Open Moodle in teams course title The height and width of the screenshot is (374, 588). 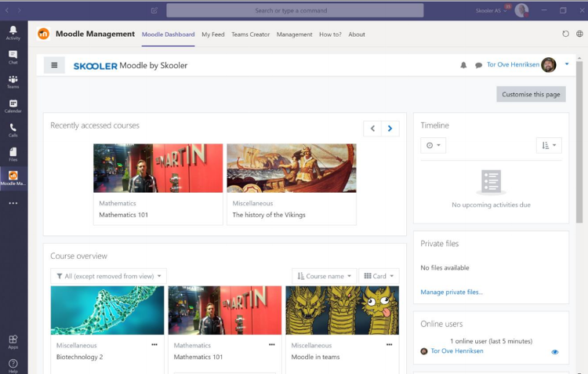coord(315,357)
